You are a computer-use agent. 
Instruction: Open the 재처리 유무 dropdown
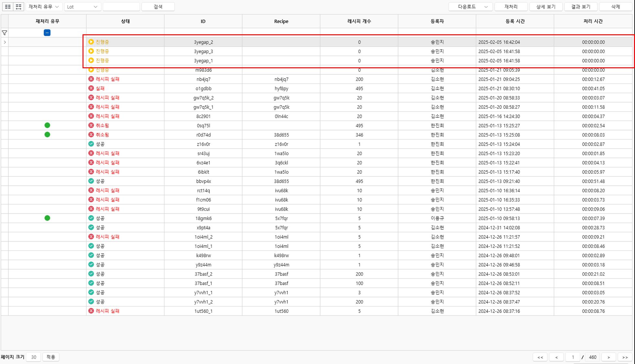(x=44, y=6)
